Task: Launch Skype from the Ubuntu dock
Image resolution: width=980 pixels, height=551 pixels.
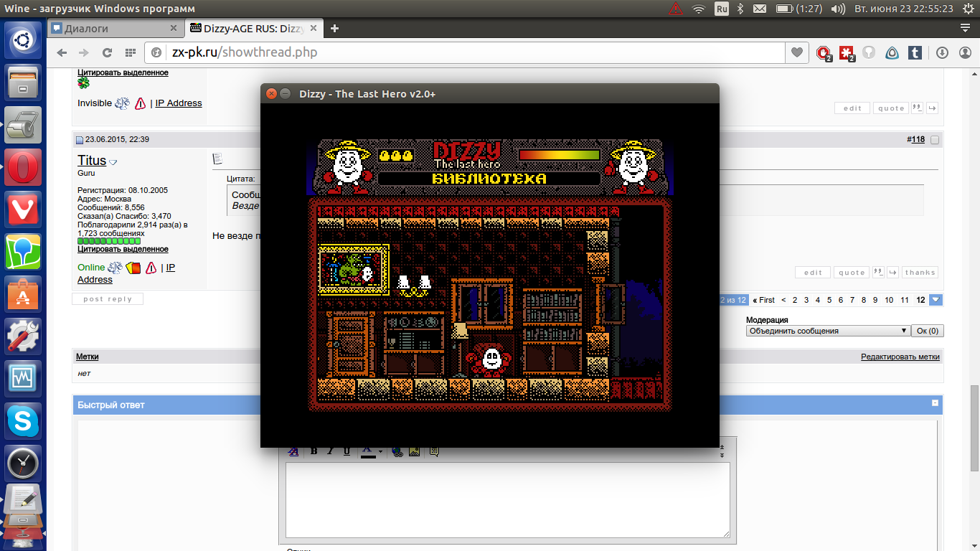Action: click(x=23, y=421)
